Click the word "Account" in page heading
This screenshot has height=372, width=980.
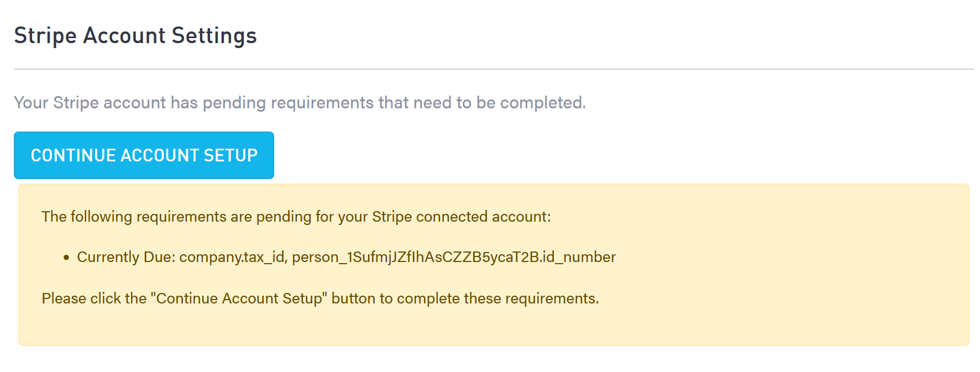click(x=124, y=35)
